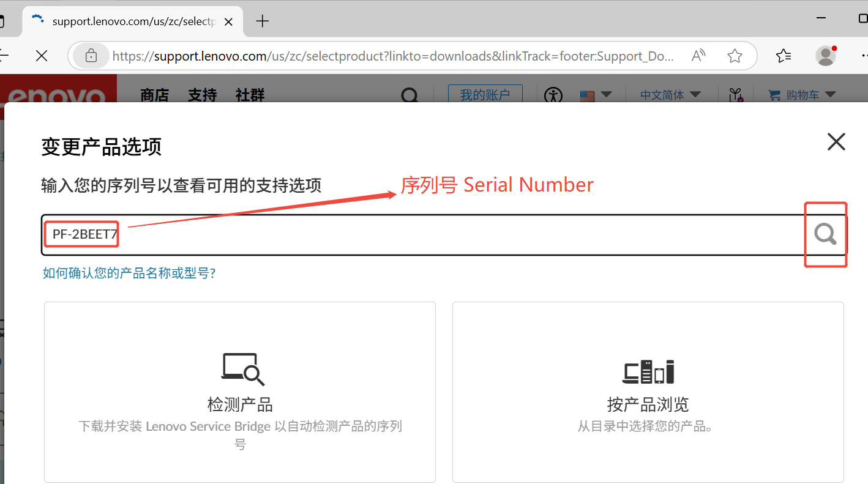Expand the 购物车 cart dropdown
The width and height of the screenshot is (868, 484).
[803, 95]
